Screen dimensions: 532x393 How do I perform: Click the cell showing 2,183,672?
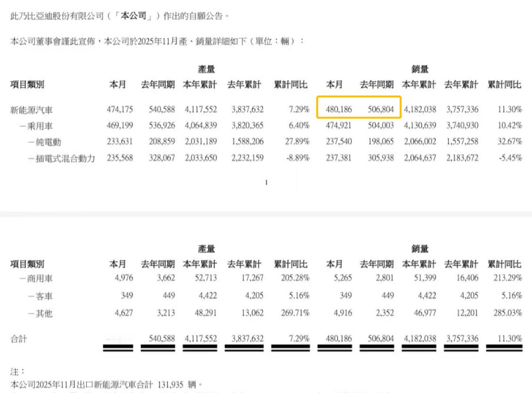click(462, 158)
